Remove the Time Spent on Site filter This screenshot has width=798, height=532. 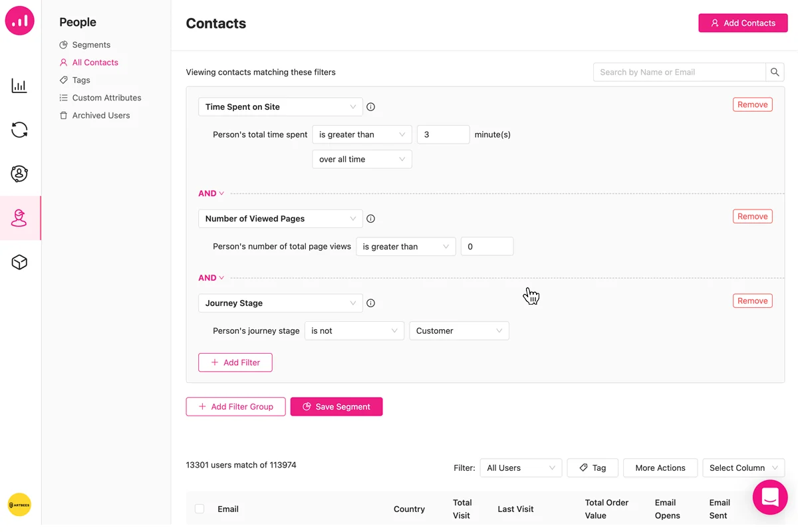(753, 104)
